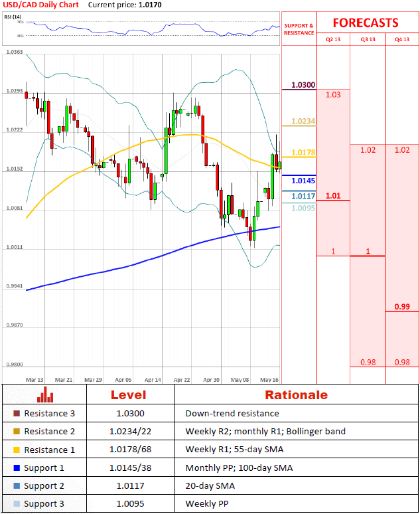Click the 1.0293 price axis label
This screenshot has width=420, height=514.
15,91
